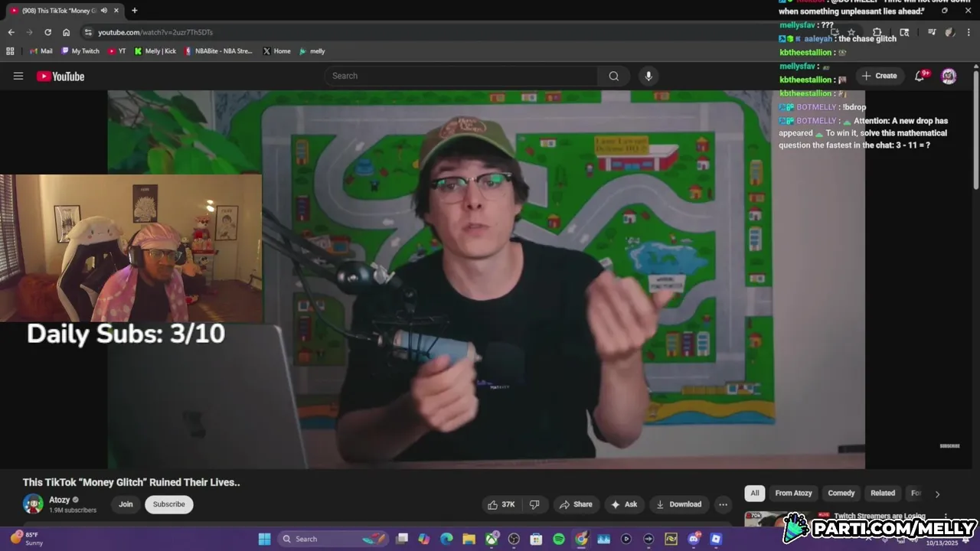This screenshot has width=980, height=551.
Task: Like the video with thumbs up
Action: click(x=501, y=504)
